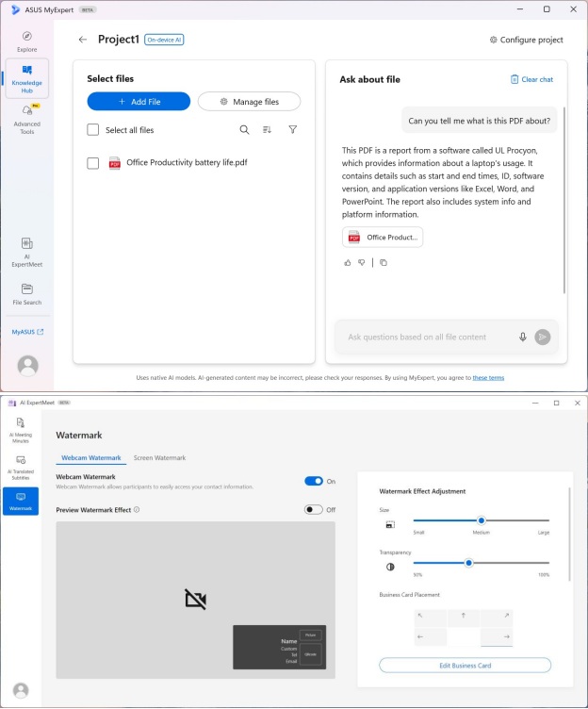Open the file filter funnel icon

(293, 130)
